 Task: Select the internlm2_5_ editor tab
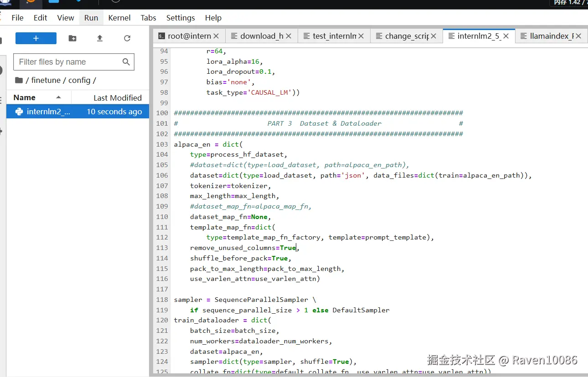(x=479, y=36)
